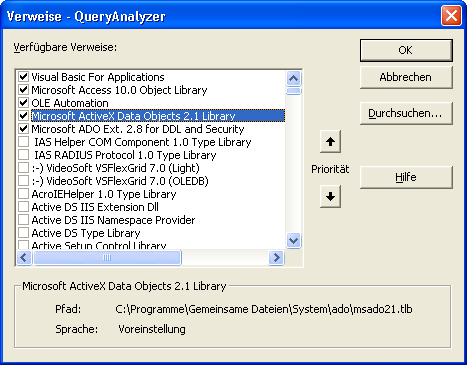The width and height of the screenshot is (467, 365).
Task: Enable VideoSoft VSFlexGrid 7.0 (OLEDB) reference
Action: click(x=23, y=181)
